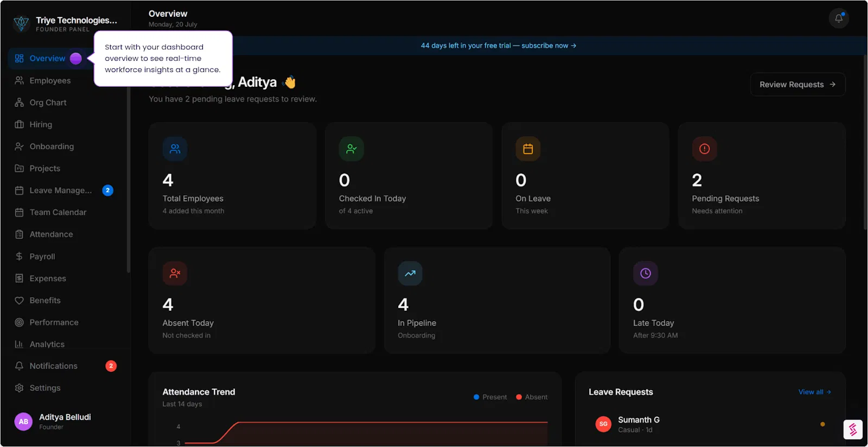Click the Triye Technologies logo icon
The image size is (868, 447).
[21, 23]
